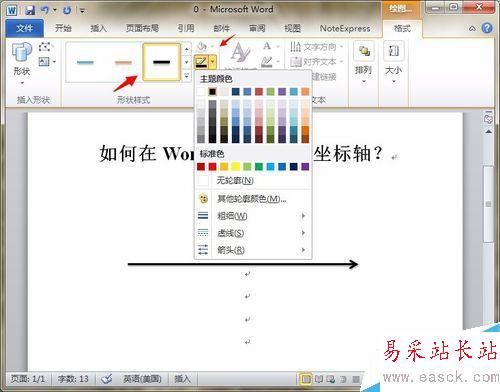This screenshot has height=392, width=500.
Task: Click 插入 insert mode in status bar
Action: coord(182,379)
